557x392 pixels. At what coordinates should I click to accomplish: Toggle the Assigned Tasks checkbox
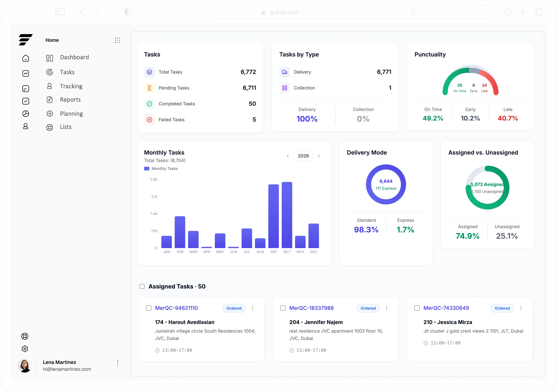(x=142, y=287)
